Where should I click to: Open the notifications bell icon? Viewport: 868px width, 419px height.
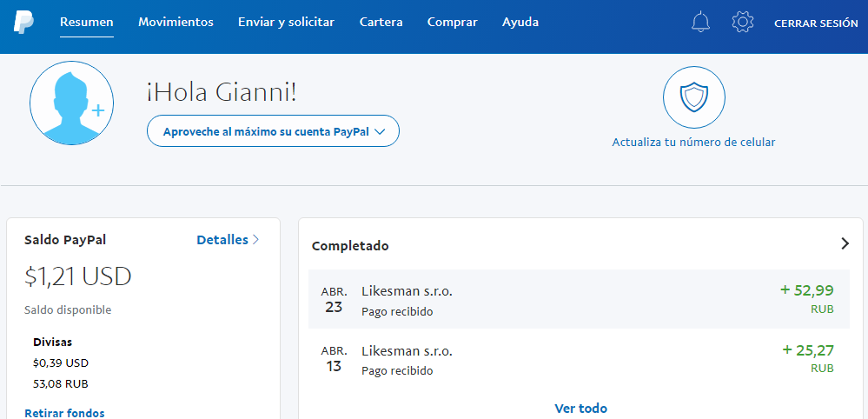click(x=700, y=22)
